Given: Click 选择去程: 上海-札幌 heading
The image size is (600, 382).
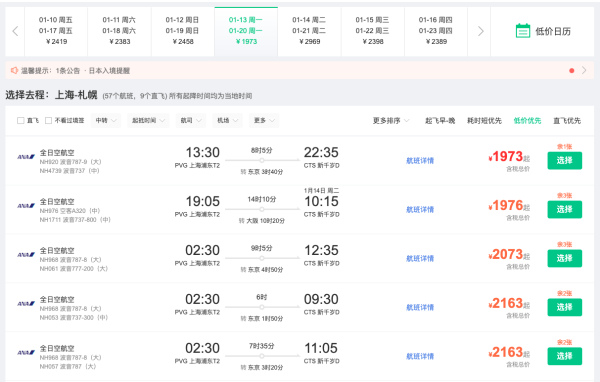Looking at the screenshot, I should [51, 95].
